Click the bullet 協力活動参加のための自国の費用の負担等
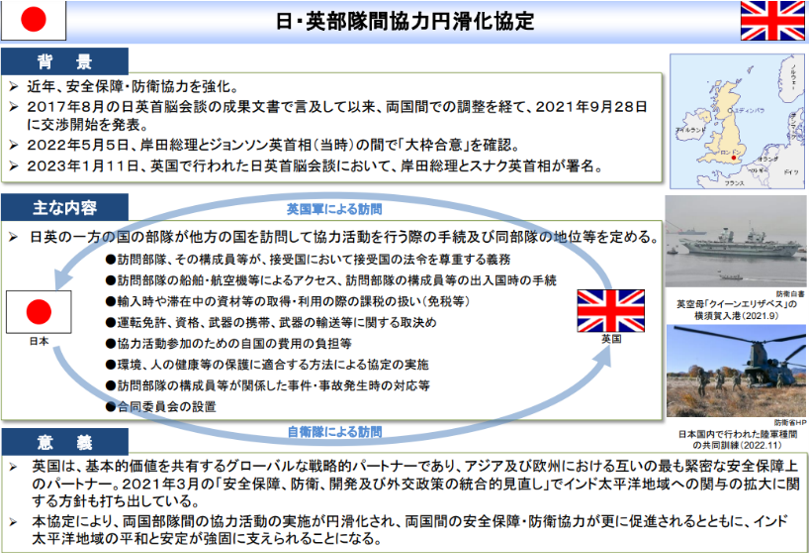 (x=229, y=343)
